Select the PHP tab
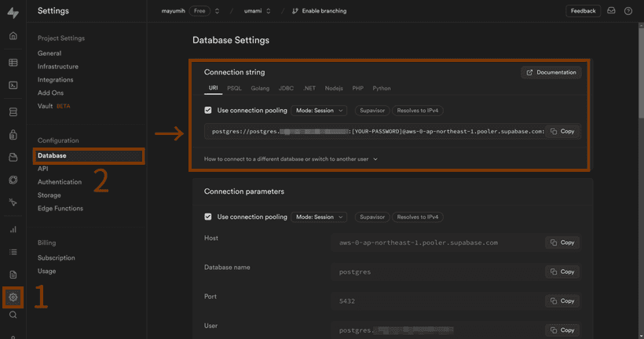The image size is (644, 339). tap(357, 88)
